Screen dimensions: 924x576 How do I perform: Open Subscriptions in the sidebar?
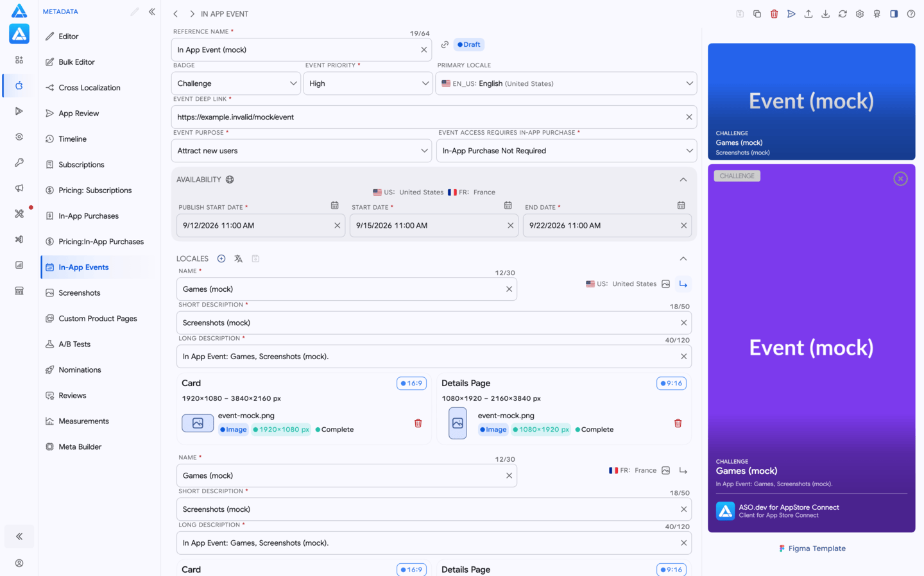[x=98, y=165]
